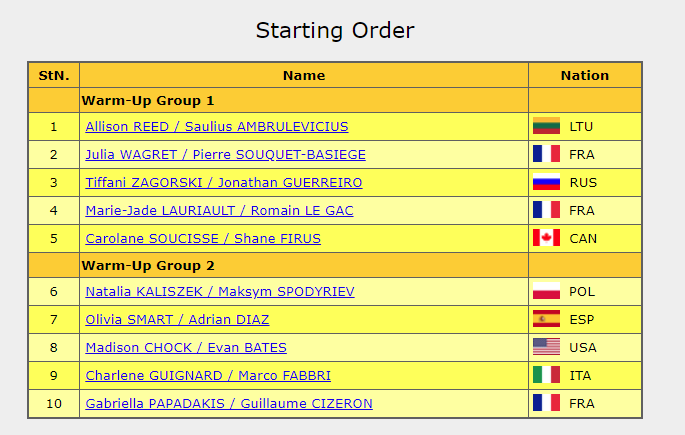This screenshot has height=435, width=685.
Task: Click the Name column header
Action: pos(304,75)
